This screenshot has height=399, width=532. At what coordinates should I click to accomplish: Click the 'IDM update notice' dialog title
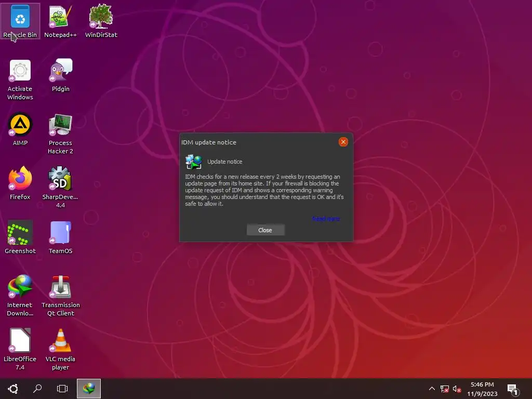click(x=209, y=142)
